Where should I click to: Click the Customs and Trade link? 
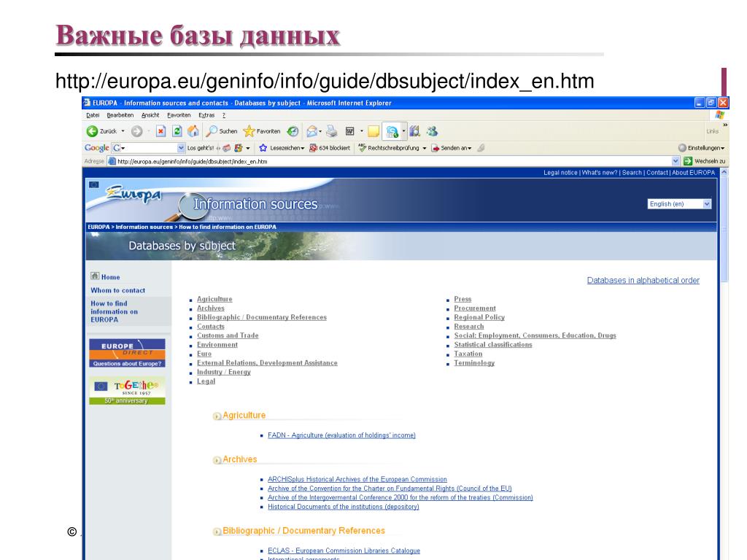click(228, 335)
